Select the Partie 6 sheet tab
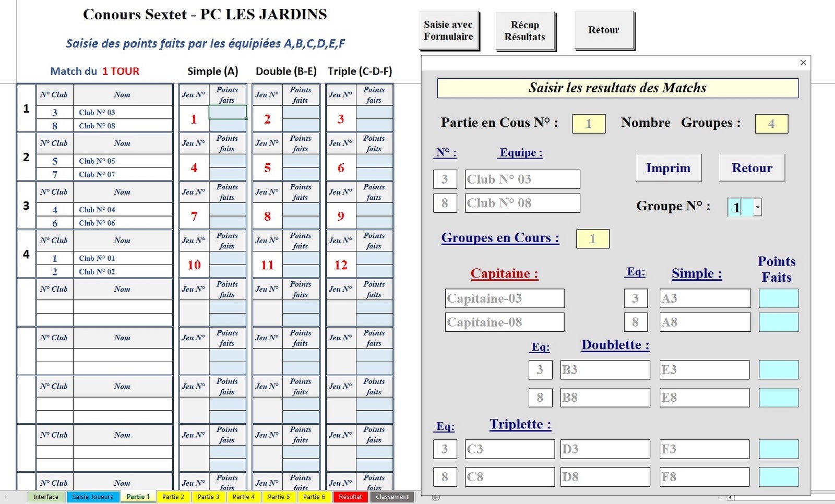This screenshot has height=504, width=835. (x=314, y=497)
